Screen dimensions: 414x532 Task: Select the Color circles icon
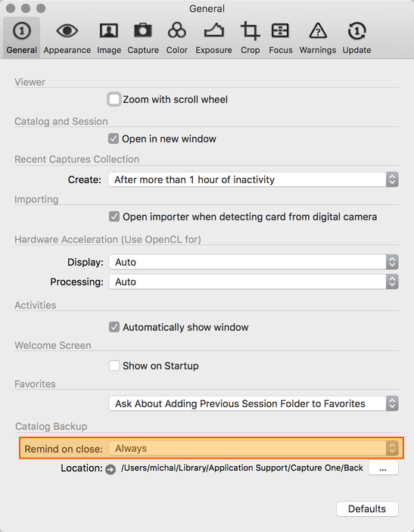(176, 30)
